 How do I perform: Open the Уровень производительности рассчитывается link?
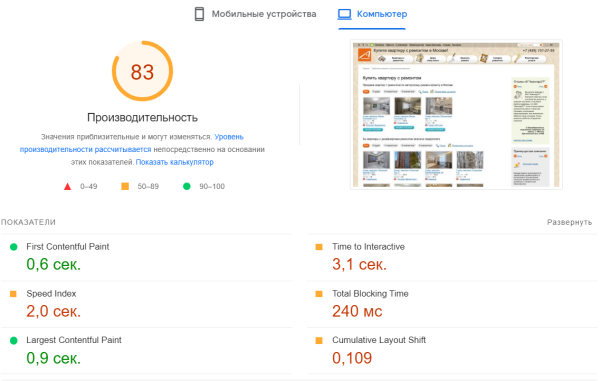tap(132, 143)
